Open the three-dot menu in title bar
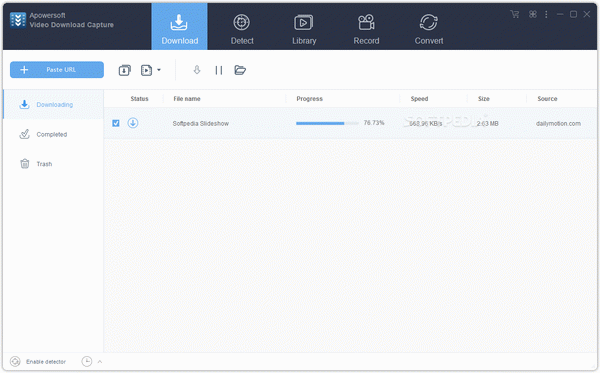Viewport: 600px width, 373px height. (546, 14)
